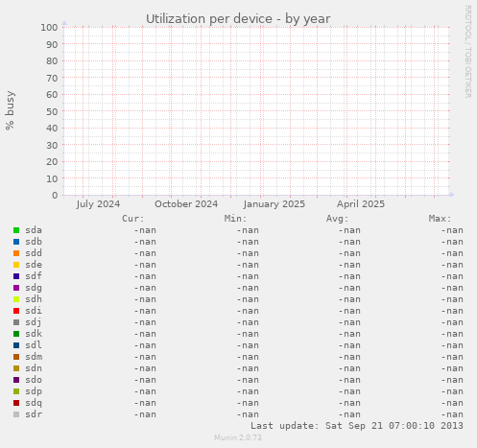Click the Munin 2.0.73 version text

[238, 437]
